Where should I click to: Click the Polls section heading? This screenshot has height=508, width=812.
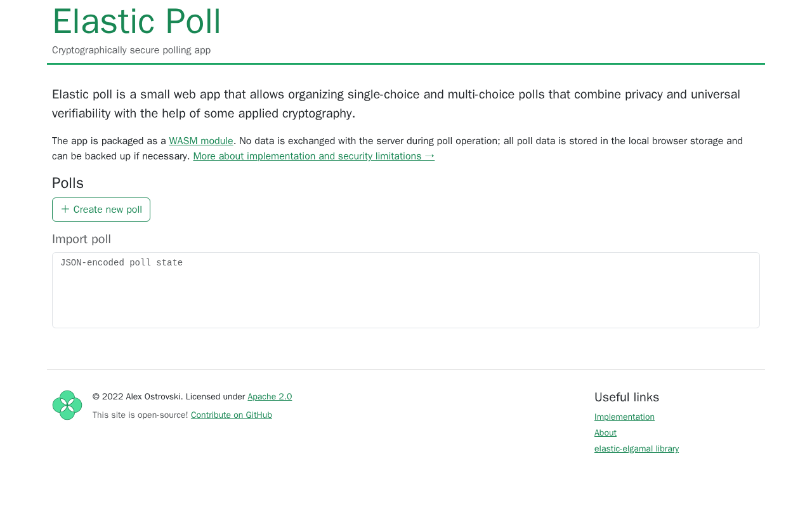(68, 183)
